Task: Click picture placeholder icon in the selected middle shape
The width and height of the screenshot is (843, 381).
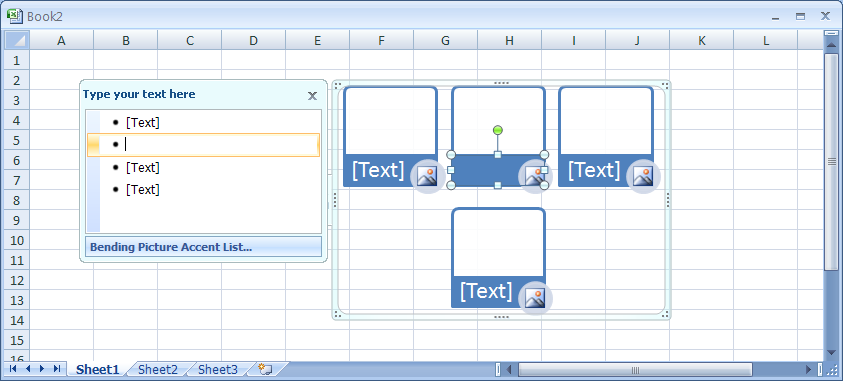Action: 534,176
